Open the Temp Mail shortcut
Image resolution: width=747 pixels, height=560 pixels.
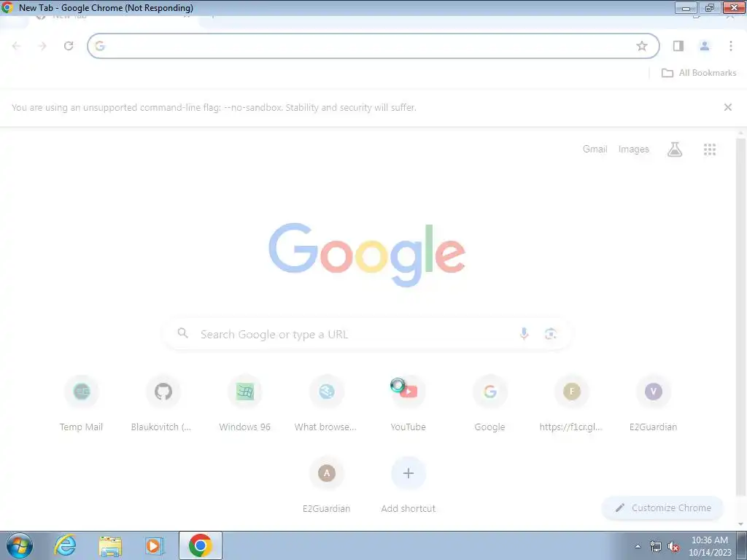point(82,403)
